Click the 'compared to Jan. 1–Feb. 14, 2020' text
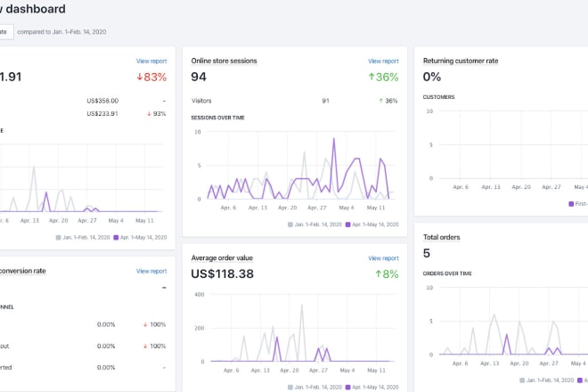 61,32
